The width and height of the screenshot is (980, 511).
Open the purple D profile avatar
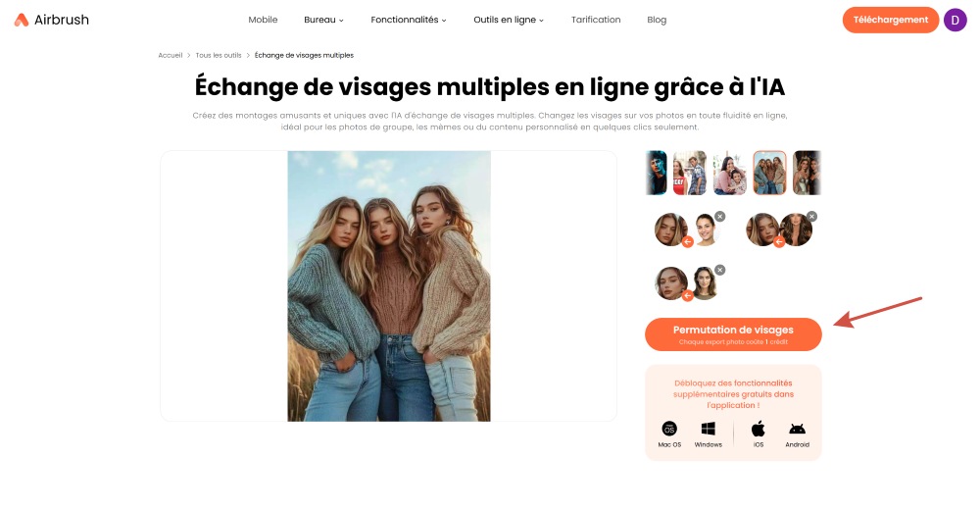pos(955,20)
